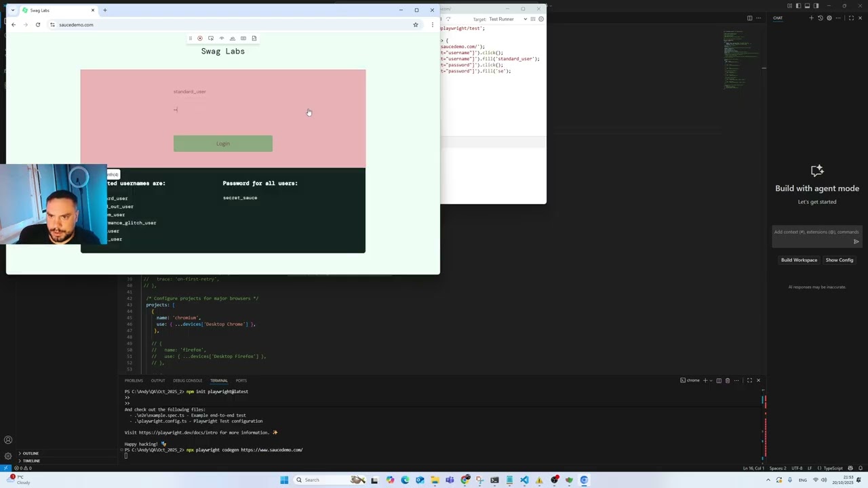Maximize the terminal panel size
The height and width of the screenshot is (488, 868).
(749, 380)
